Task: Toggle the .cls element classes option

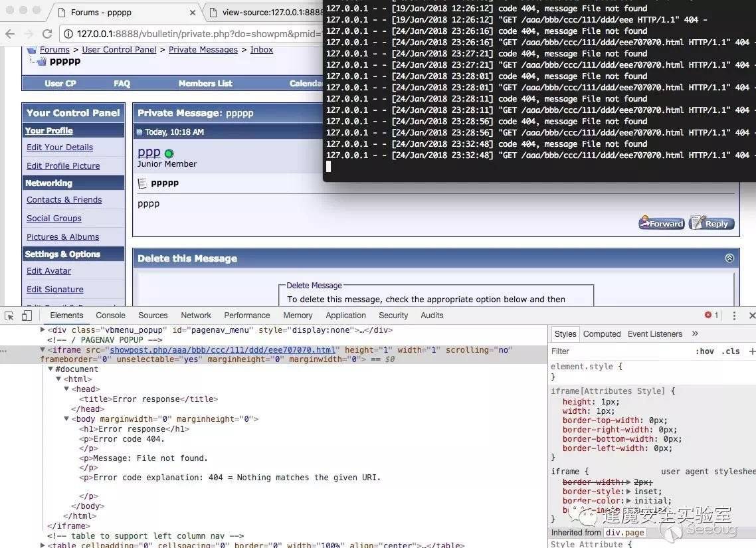Action: [731, 351]
